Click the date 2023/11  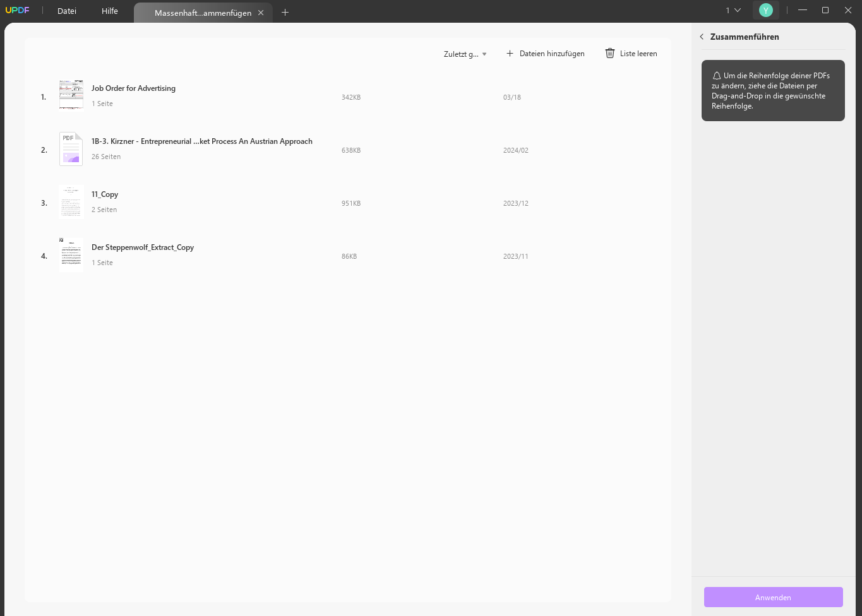[516, 256]
